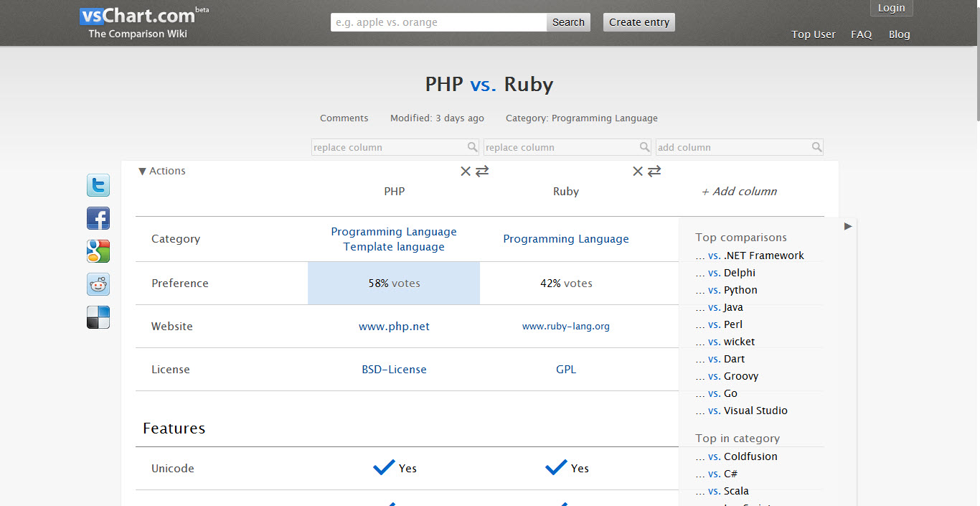Compare with Groovy
The height and width of the screenshot is (506, 980).
[x=727, y=376]
